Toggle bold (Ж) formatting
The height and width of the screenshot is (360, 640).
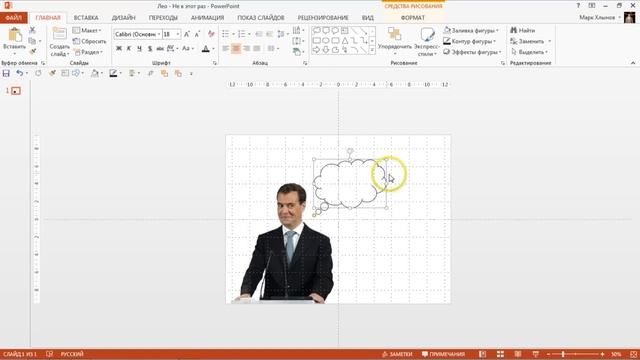coord(119,49)
